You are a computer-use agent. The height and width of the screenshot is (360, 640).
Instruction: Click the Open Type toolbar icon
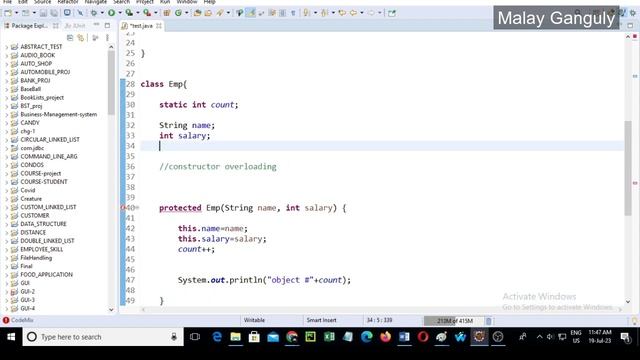197,13
